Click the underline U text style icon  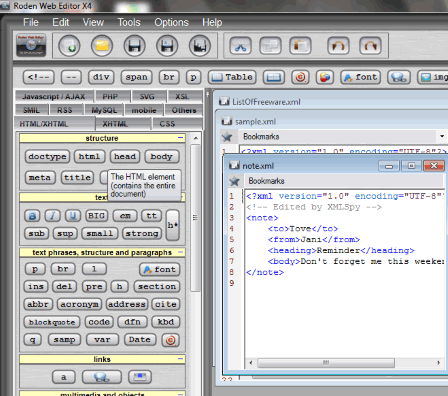click(73, 216)
